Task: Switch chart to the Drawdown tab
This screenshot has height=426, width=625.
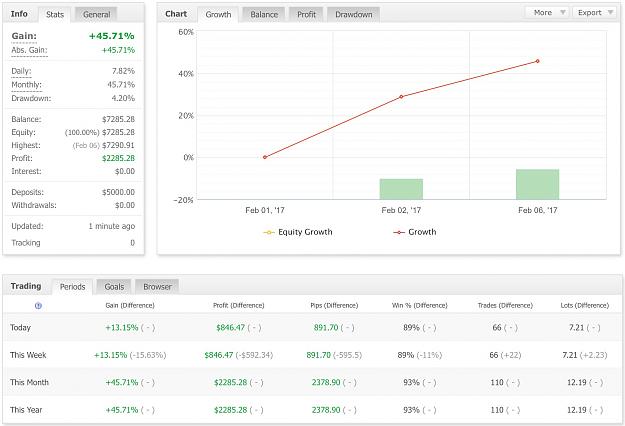Action: (x=354, y=14)
